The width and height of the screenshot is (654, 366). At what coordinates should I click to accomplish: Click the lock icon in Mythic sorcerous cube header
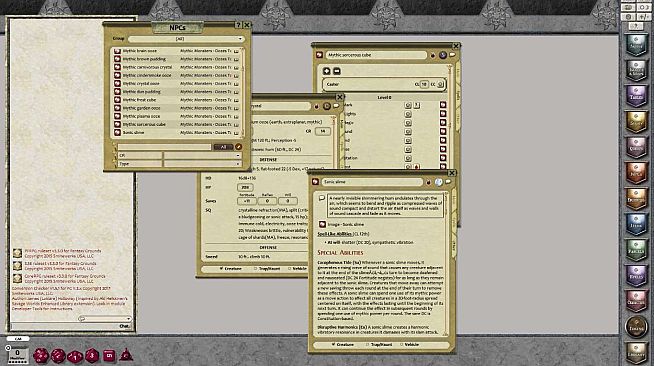click(433, 55)
